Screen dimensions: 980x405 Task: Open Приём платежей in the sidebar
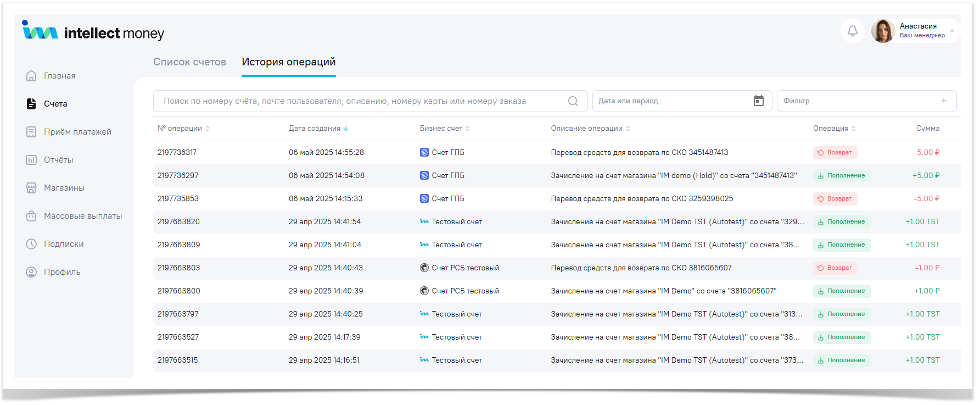77,132
